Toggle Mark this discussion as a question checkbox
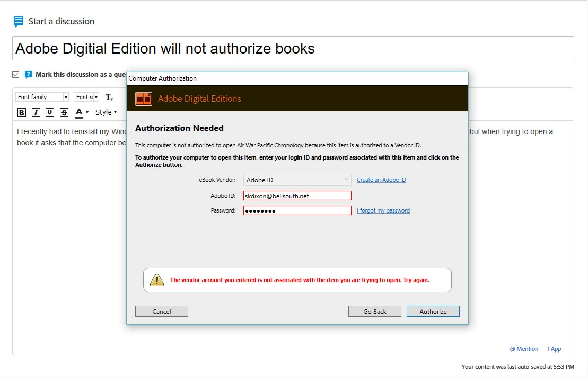Viewport: 588px width, 378px height. click(x=16, y=74)
